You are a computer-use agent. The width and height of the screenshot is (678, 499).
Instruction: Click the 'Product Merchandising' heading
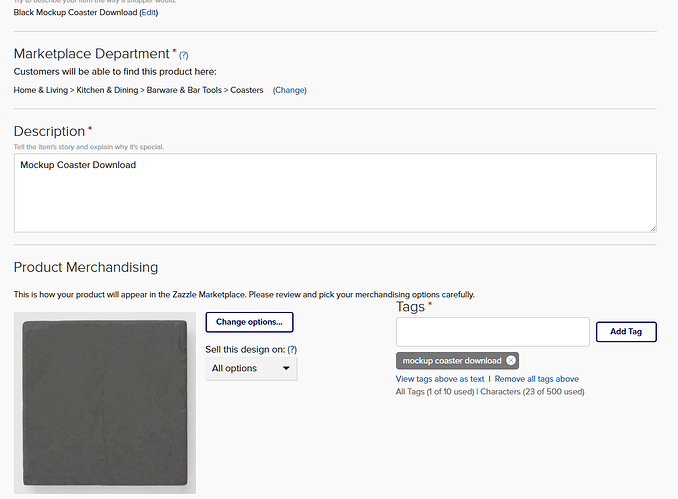86,267
